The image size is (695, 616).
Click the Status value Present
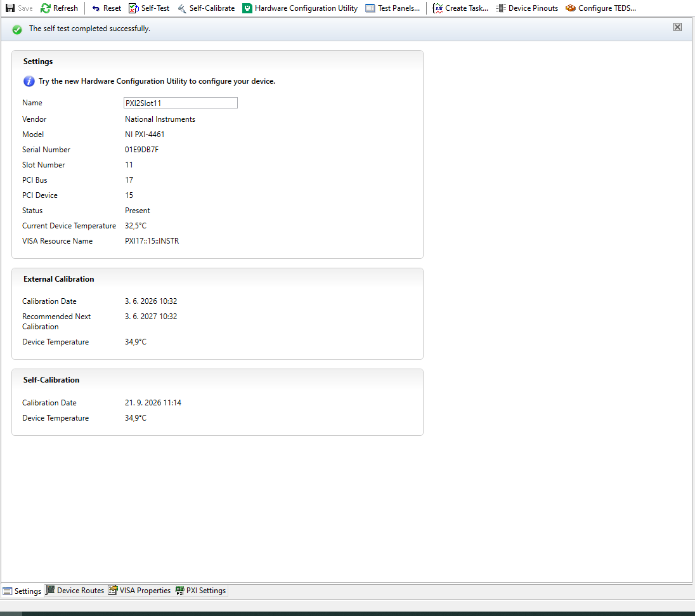pos(138,211)
